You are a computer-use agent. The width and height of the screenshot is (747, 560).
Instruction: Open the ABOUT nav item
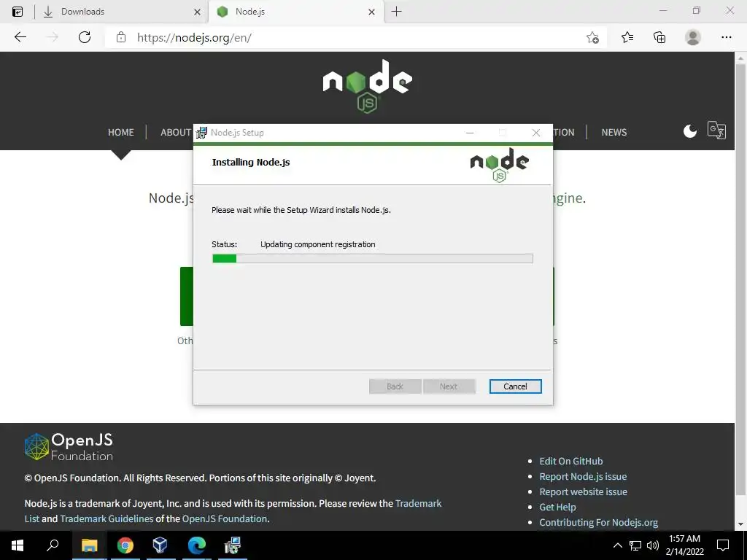click(x=176, y=133)
